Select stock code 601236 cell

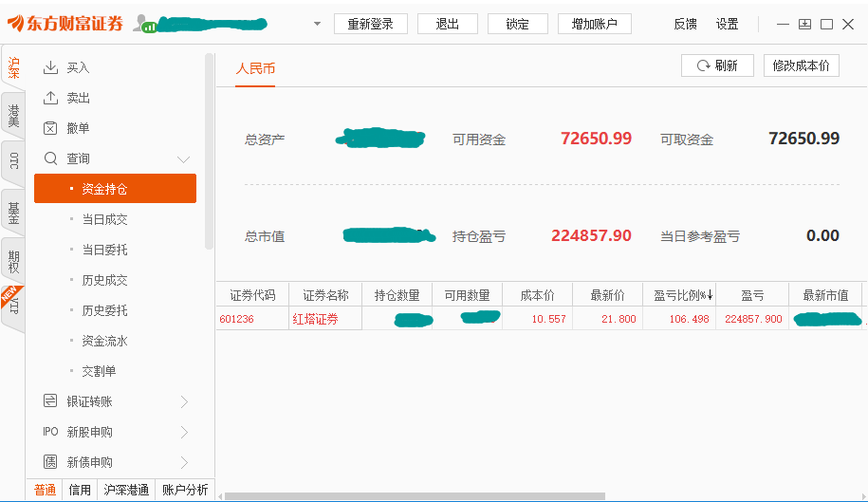(x=252, y=319)
